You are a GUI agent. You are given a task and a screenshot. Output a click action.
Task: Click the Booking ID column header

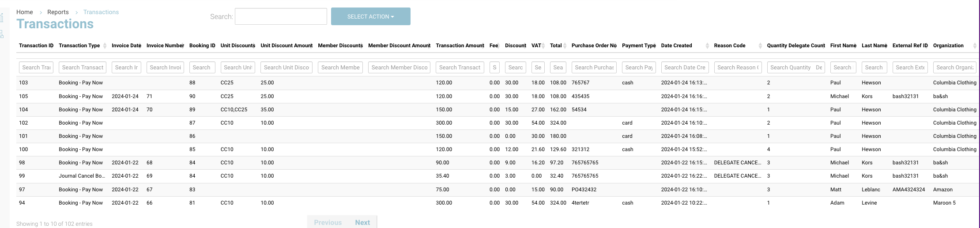tap(202, 46)
